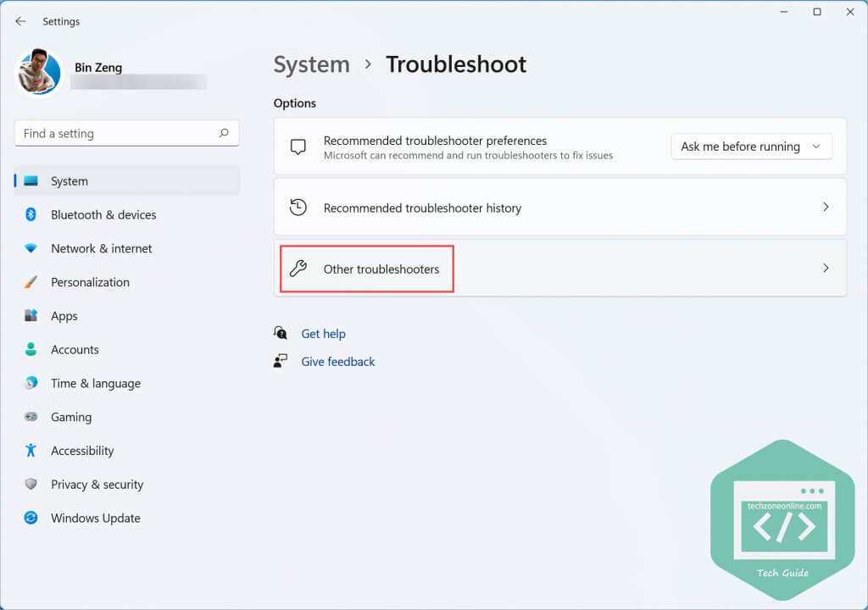Click the back arrow button
Image resolution: width=868 pixels, height=610 pixels.
coord(20,21)
